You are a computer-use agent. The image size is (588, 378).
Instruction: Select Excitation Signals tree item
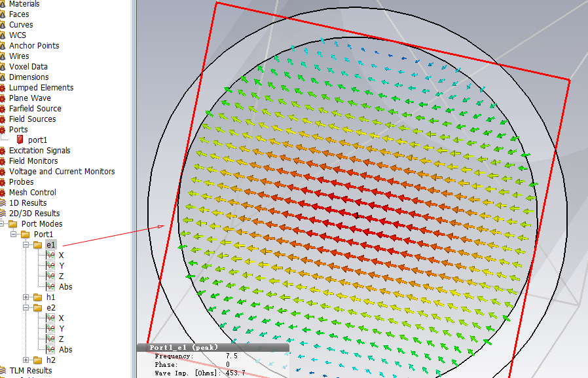(x=40, y=151)
